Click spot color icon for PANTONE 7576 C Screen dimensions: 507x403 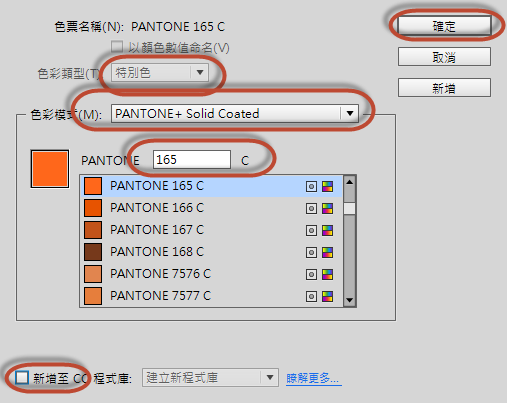(311, 274)
